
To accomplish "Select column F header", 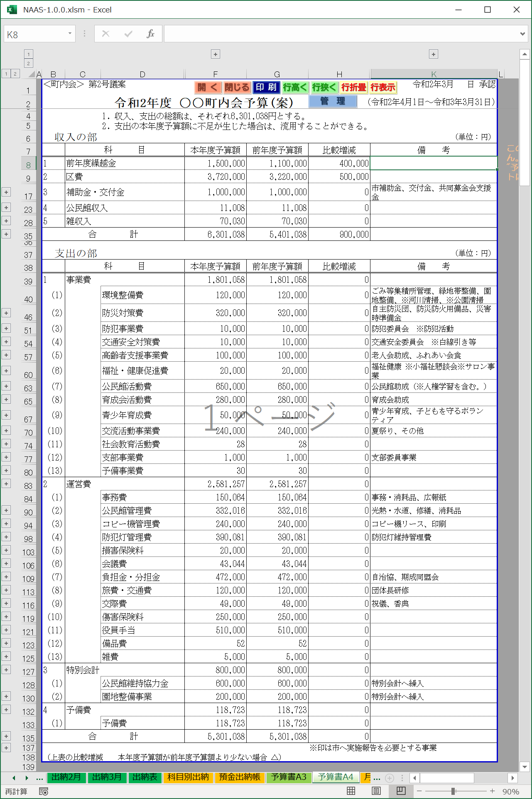I will (215, 74).
